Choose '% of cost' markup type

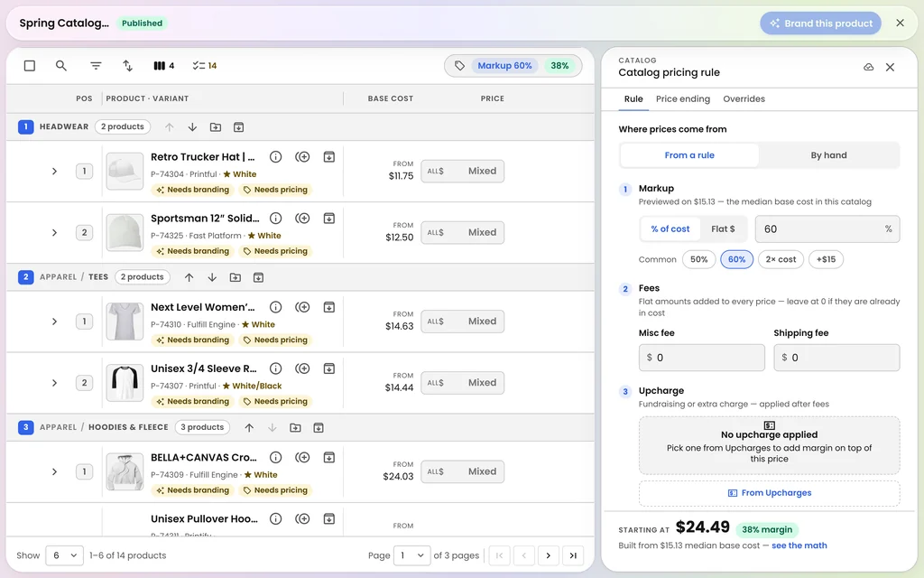click(x=670, y=228)
